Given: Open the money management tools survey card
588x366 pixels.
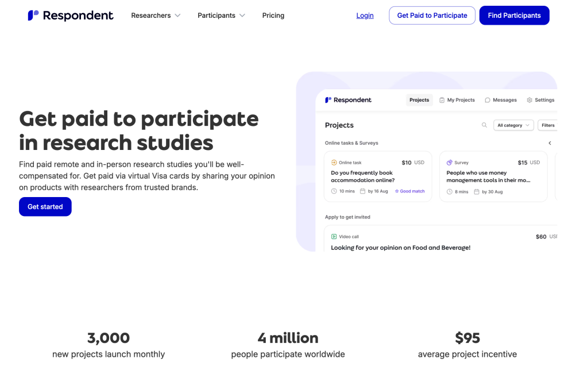Looking at the screenshot, I should (493, 176).
